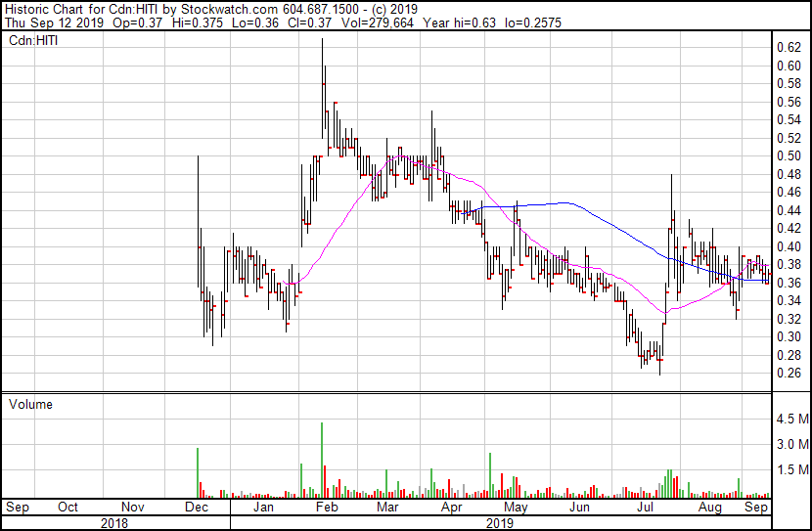Select the 0.62 price axis label
Viewport: 812px width, 531px height.
[x=789, y=48]
